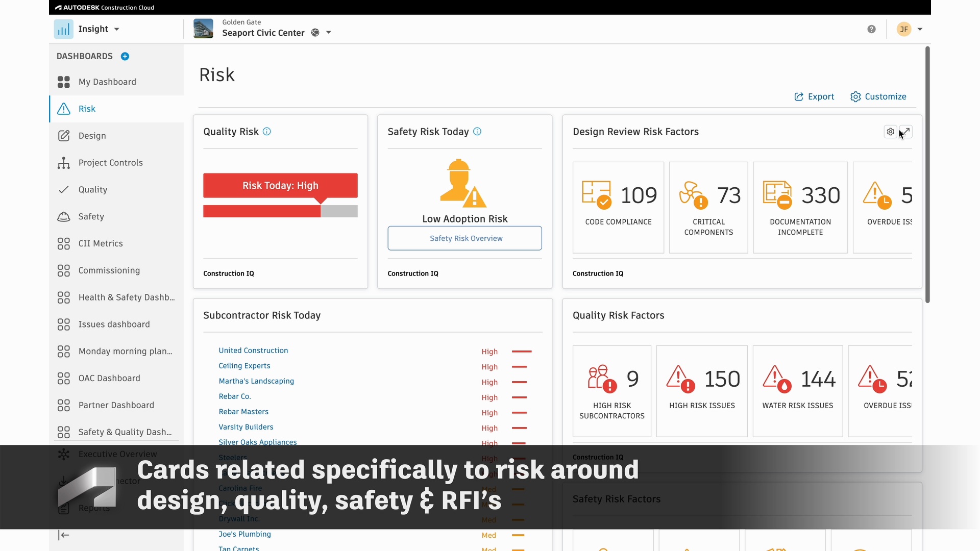Expand the Insight module dropdown
This screenshot has height=551, width=980.
[117, 29]
